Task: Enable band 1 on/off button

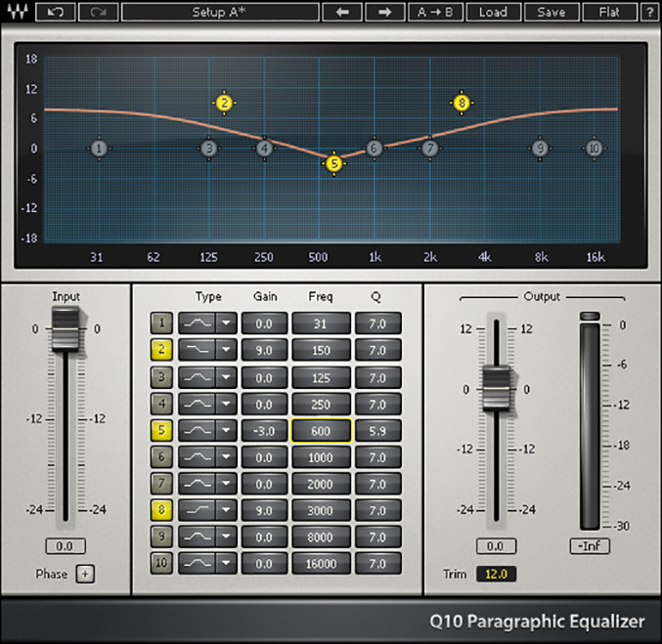Action: 161,323
